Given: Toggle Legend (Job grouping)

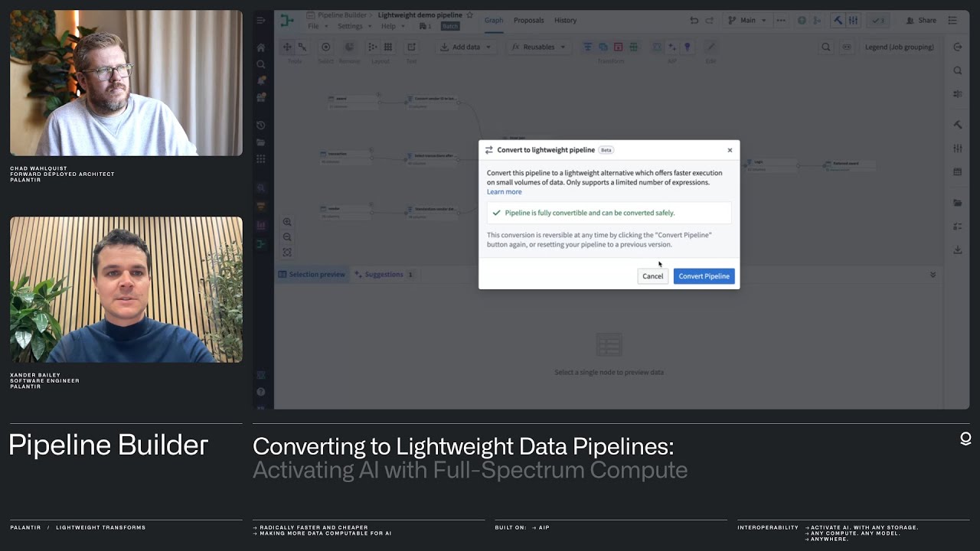Looking at the screenshot, I should [x=900, y=47].
